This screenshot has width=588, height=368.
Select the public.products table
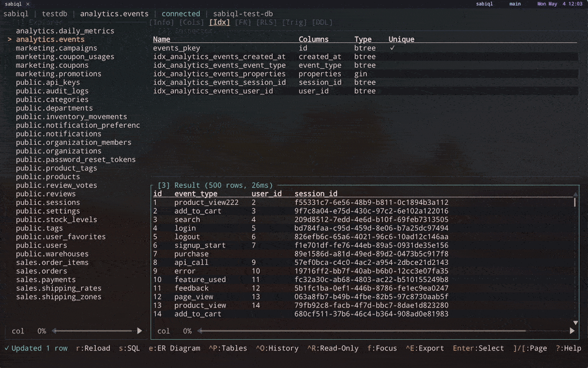click(48, 177)
